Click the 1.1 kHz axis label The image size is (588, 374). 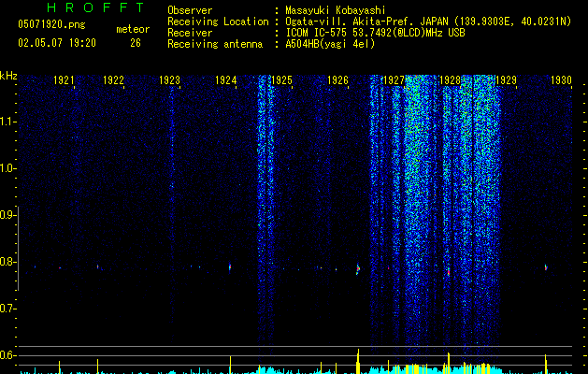point(7,122)
